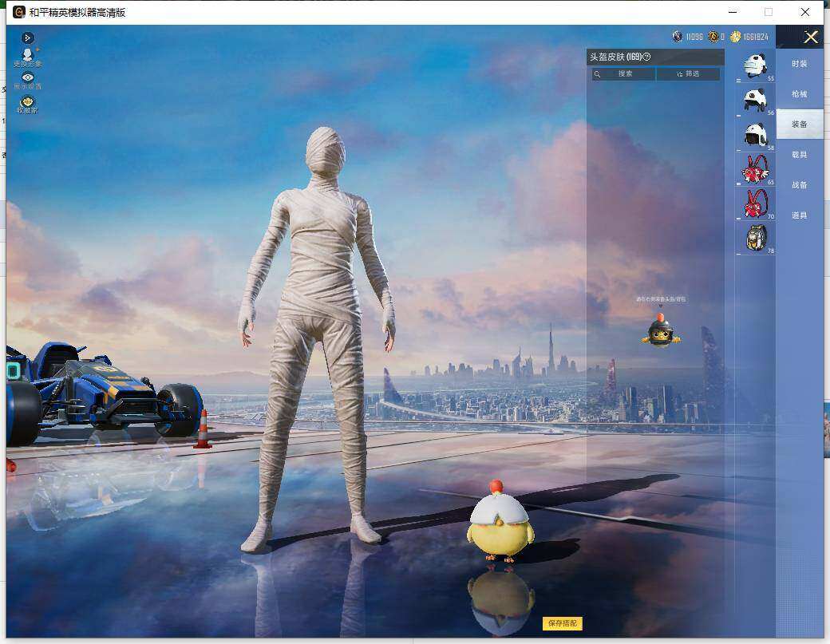Click the help question mark beside 头盔皮肤
This screenshot has width=830, height=644.
click(646, 57)
